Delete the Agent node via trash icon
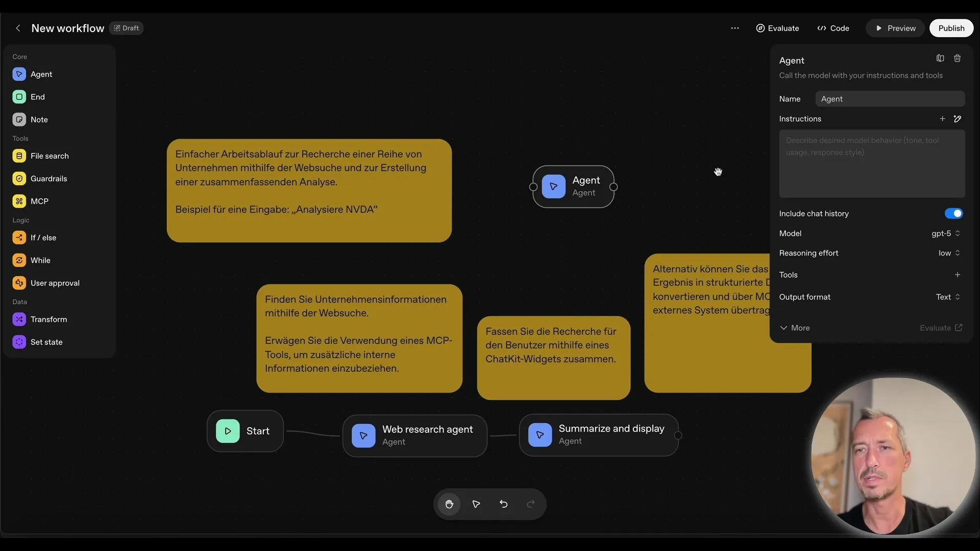This screenshot has height=551, width=980. pyautogui.click(x=958, y=58)
